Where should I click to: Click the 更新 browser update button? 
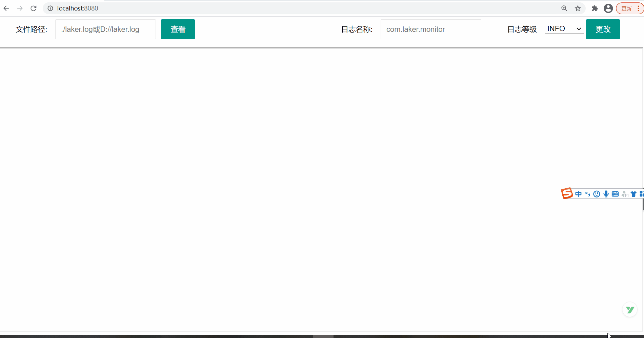pyautogui.click(x=627, y=8)
